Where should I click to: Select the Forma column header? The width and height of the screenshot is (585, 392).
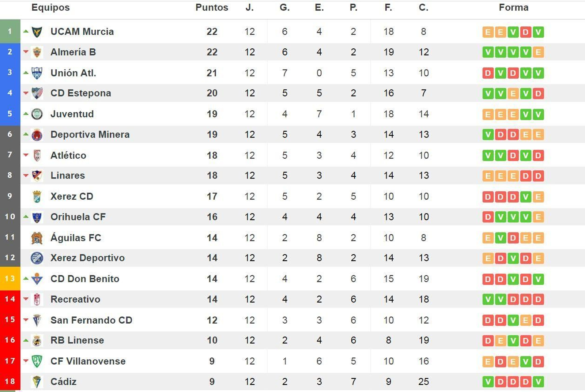point(514,7)
